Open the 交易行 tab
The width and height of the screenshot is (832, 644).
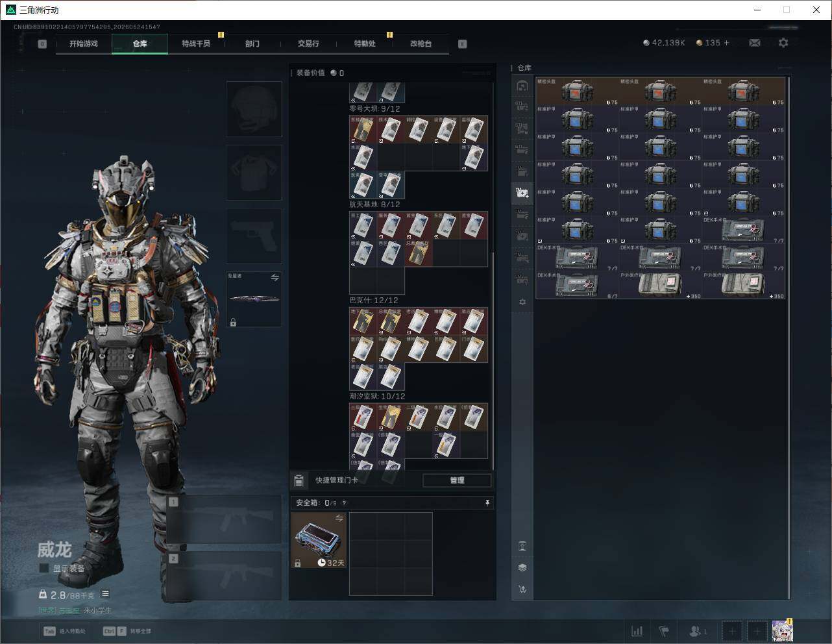(308, 43)
